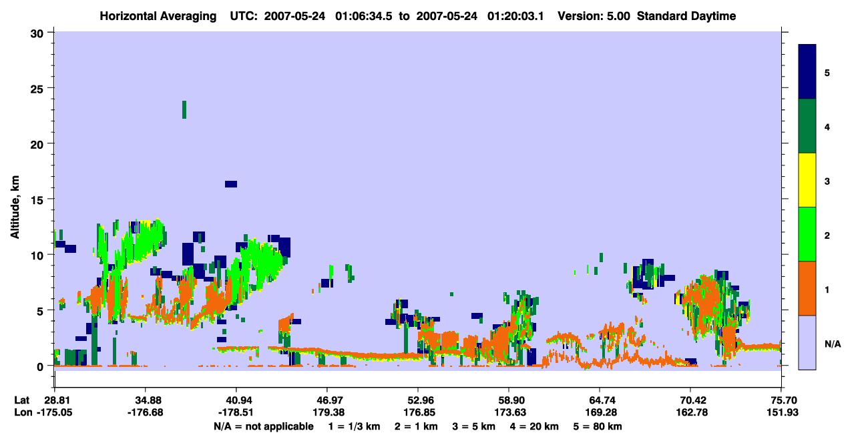Click the end time '01:20:03.1' in title

(516, 16)
